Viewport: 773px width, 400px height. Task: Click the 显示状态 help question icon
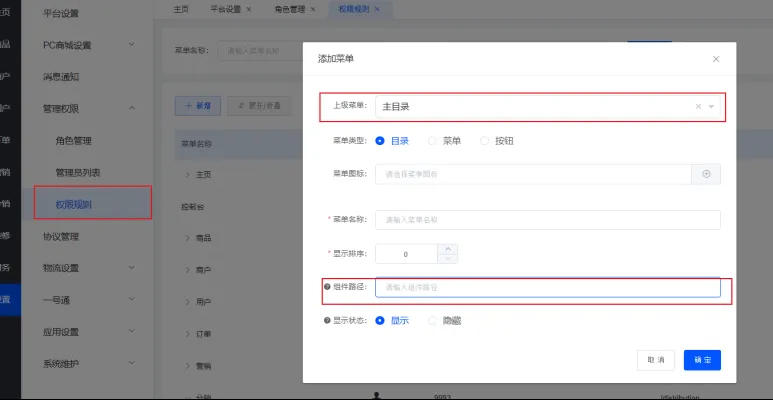327,321
